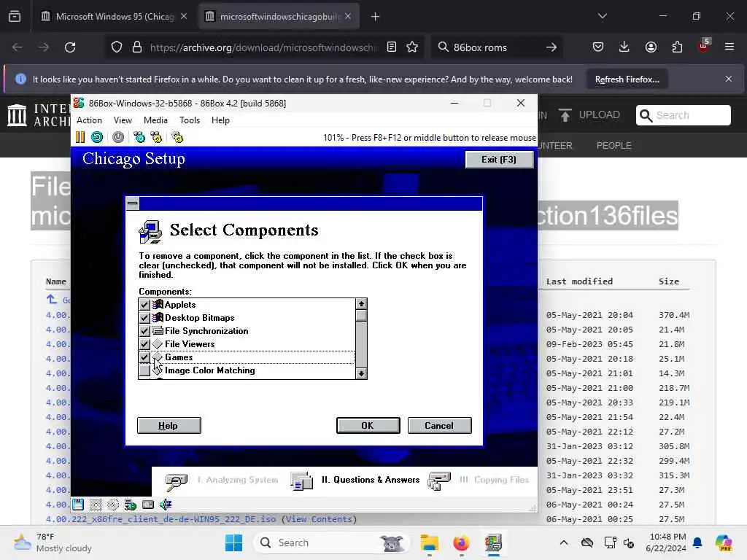Click the components list scroll down arrow
Image resolution: width=747 pixels, height=560 pixels.
(x=361, y=374)
